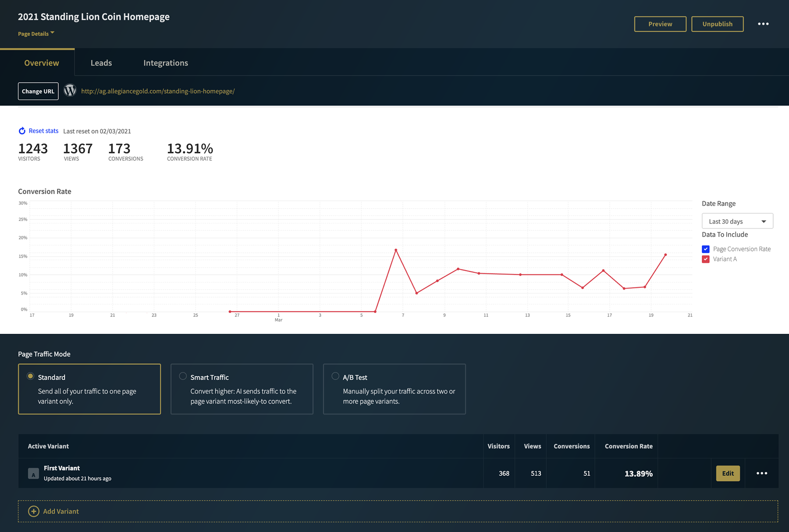Click the Change URL button
The width and height of the screenshot is (789, 532).
pyautogui.click(x=38, y=91)
